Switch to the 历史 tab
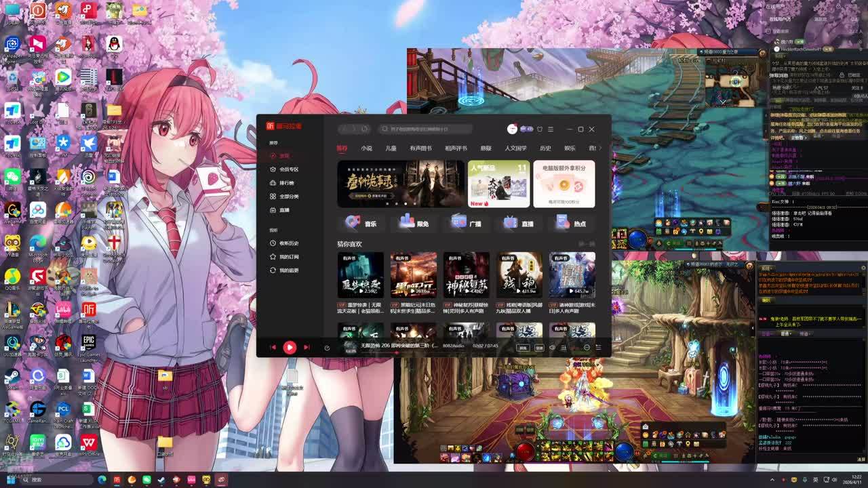 click(545, 148)
